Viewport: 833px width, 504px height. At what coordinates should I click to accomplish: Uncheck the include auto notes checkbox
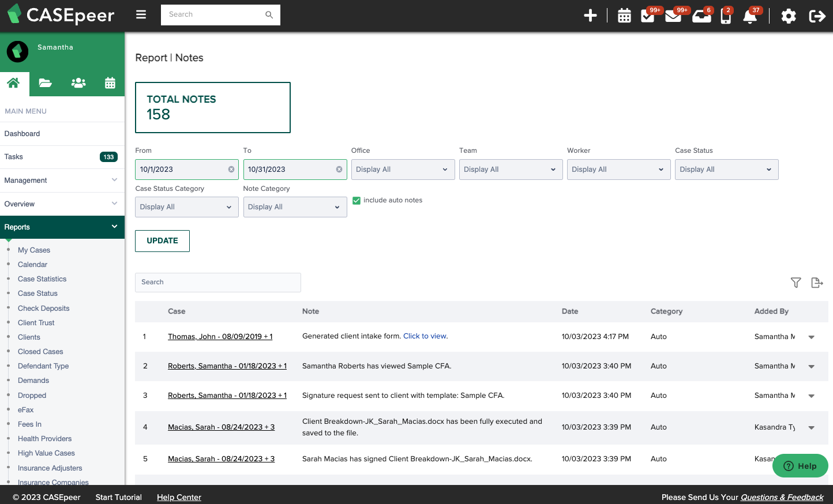(357, 201)
